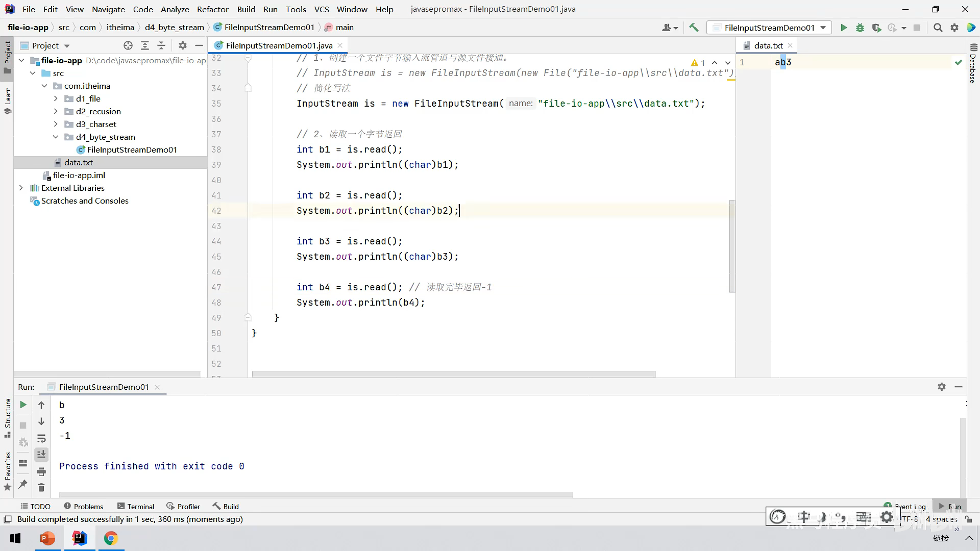Expand the d3_charset folder
Screen dimensions: 980x551
coord(56,124)
